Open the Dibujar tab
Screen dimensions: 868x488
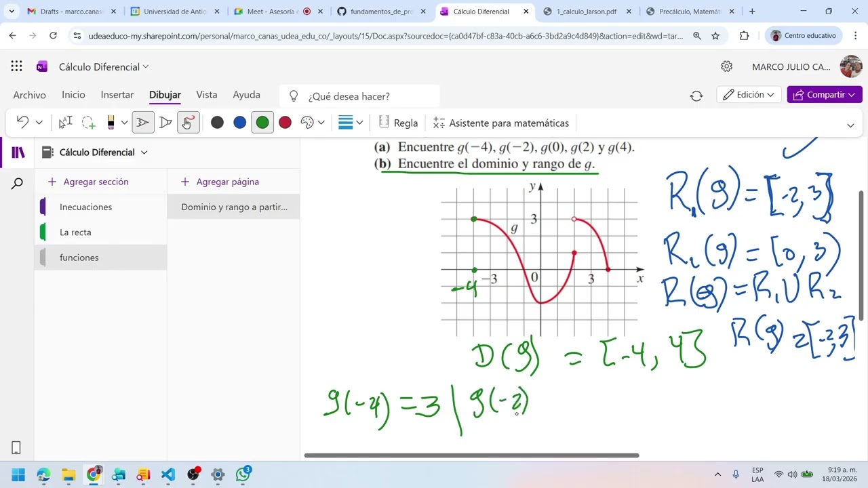tap(165, 95)
